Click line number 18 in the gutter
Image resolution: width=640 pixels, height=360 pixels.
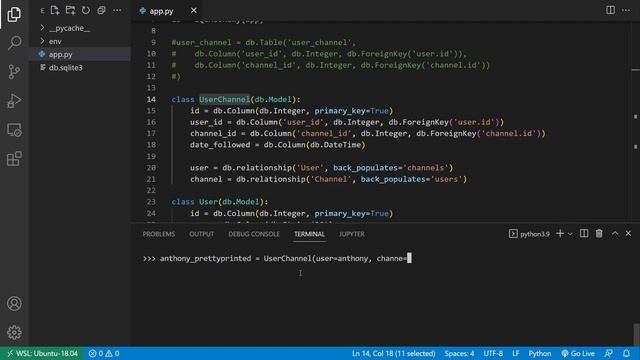pyautogui.click(x=151, y=145)
